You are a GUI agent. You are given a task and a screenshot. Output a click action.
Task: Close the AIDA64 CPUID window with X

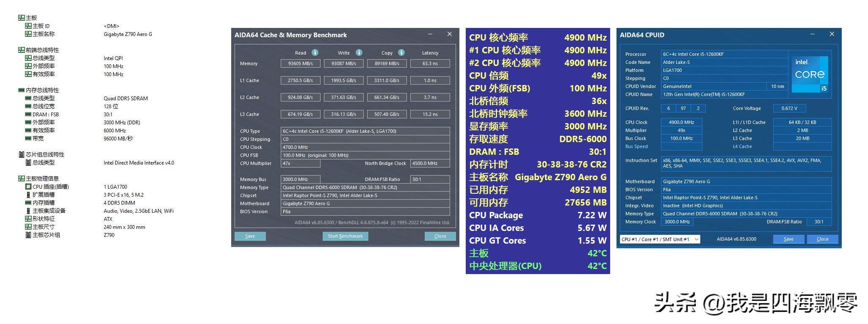point(832,34)
